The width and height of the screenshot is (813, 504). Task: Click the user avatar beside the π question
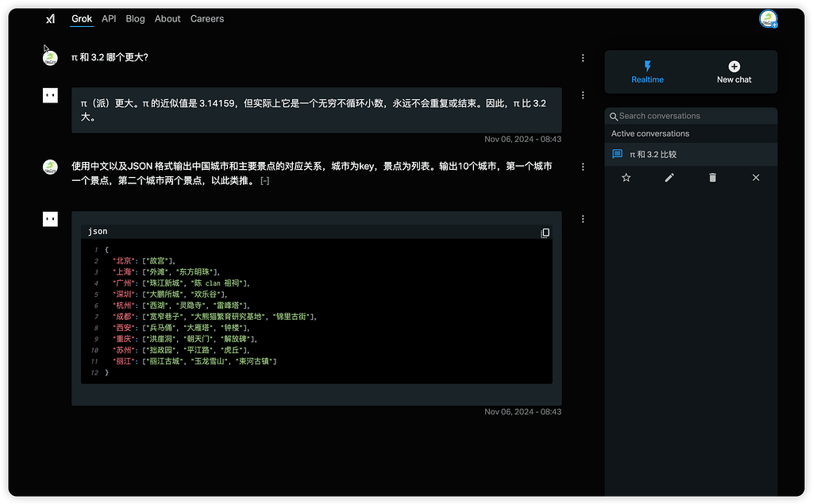tap(50, 58)
